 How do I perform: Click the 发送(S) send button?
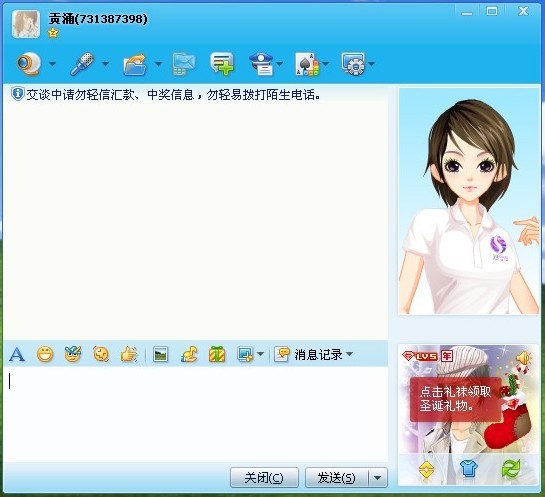click(336, 478)
